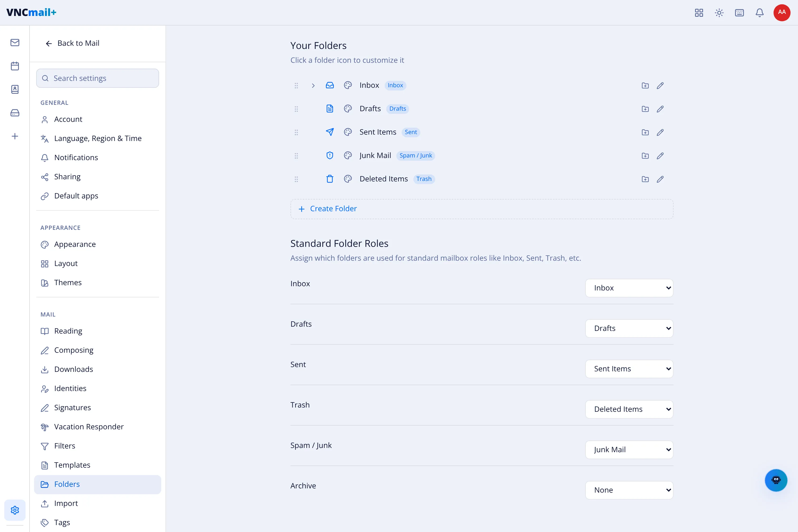
Task: Open settings gear in left rail
Action: point(15,510)
